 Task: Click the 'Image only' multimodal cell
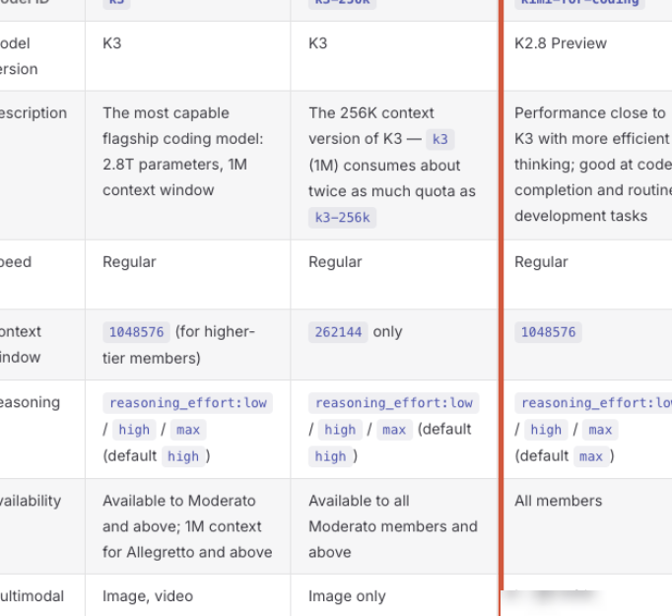point(347,596)
